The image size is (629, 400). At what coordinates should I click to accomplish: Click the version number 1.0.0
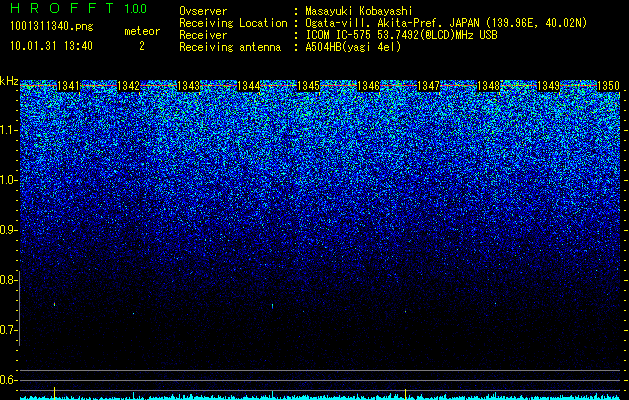pyautogui.click(x=135, y=9)
